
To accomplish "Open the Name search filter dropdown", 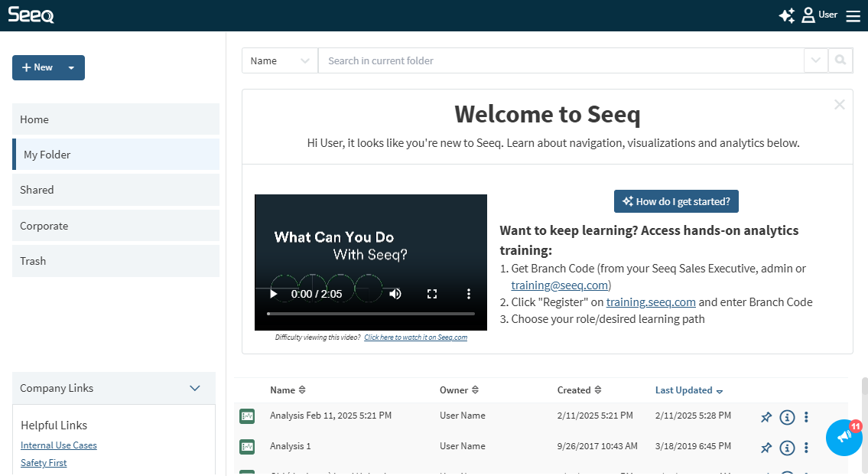I will (x=280, y=60).
